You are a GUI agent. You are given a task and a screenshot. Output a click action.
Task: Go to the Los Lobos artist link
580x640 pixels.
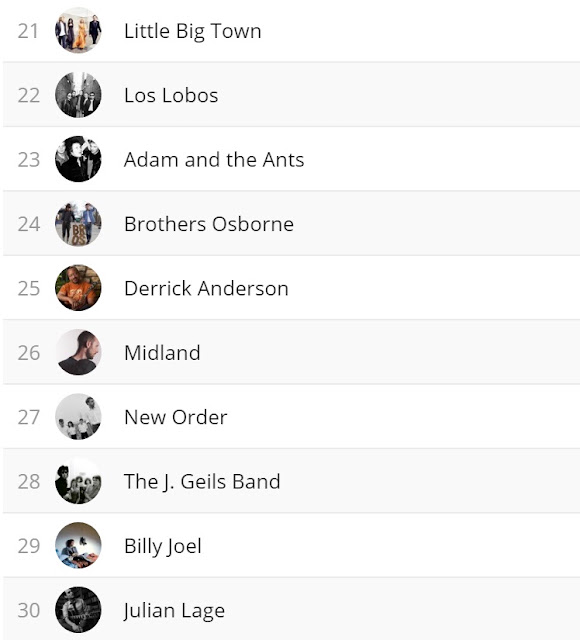[x=171, y=95]
